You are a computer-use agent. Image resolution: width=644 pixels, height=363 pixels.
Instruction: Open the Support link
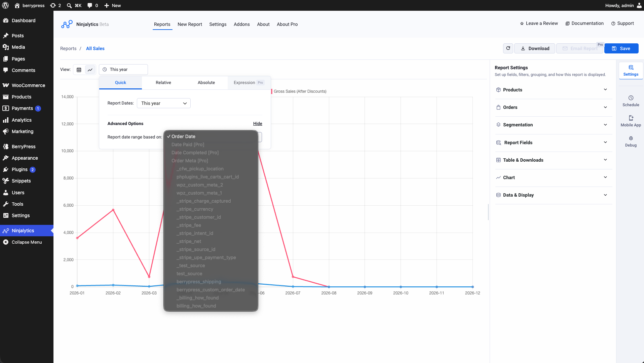tap(622, 23)
